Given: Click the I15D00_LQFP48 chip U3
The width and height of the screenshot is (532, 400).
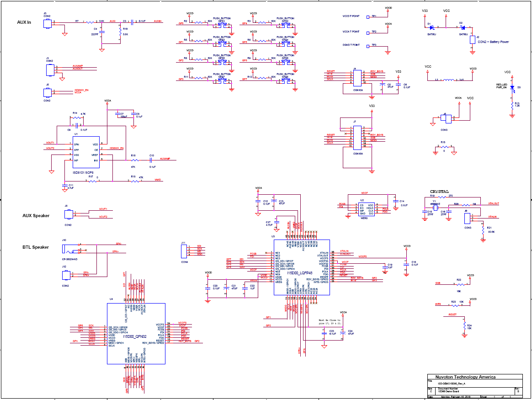Looking at the screenshot, I should pos(301,267).
